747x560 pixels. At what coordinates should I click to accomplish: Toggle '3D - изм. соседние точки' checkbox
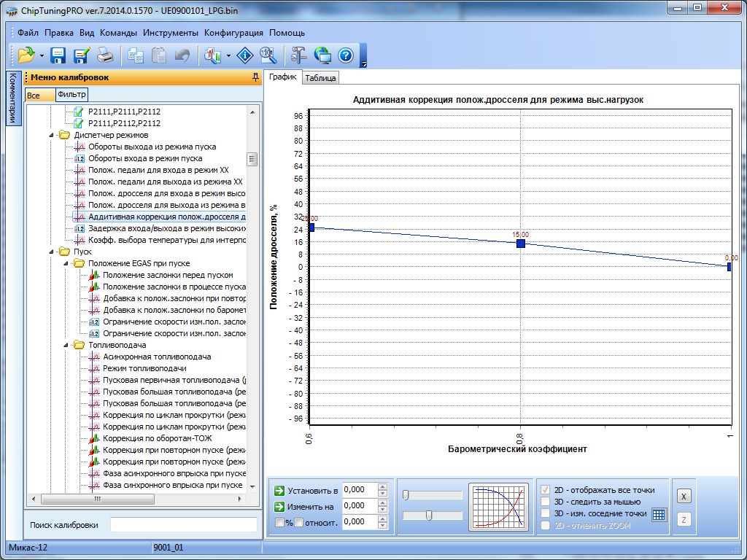[x=545, y=513]
